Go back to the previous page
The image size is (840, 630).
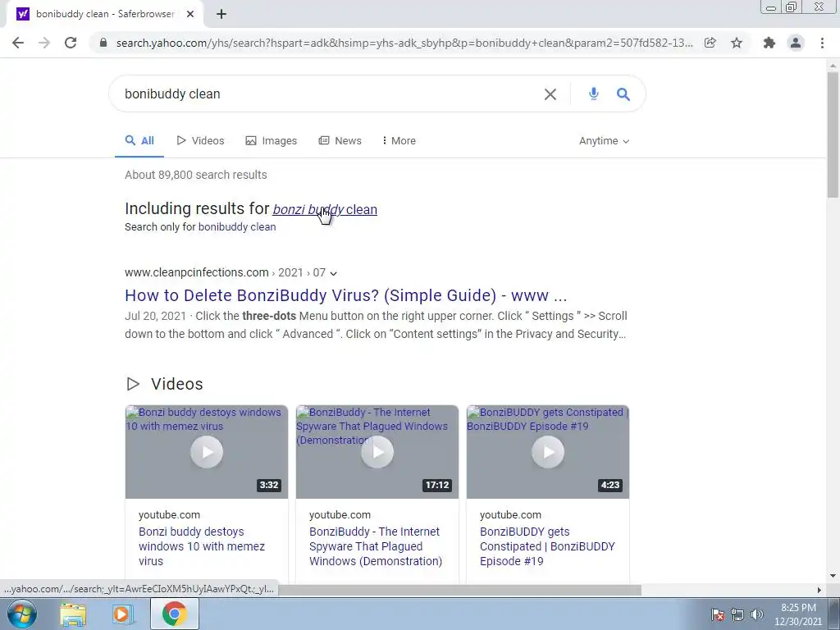click(18, 43)
